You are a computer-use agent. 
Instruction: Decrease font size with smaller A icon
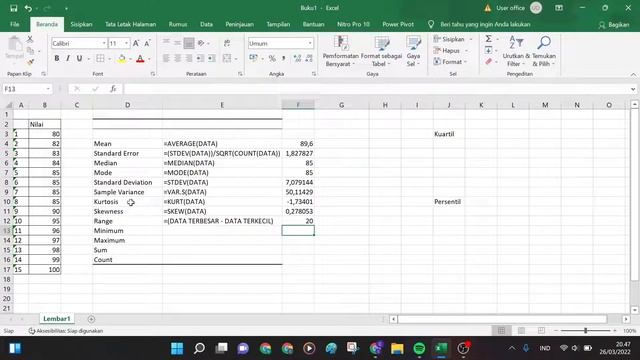[147, 43]
